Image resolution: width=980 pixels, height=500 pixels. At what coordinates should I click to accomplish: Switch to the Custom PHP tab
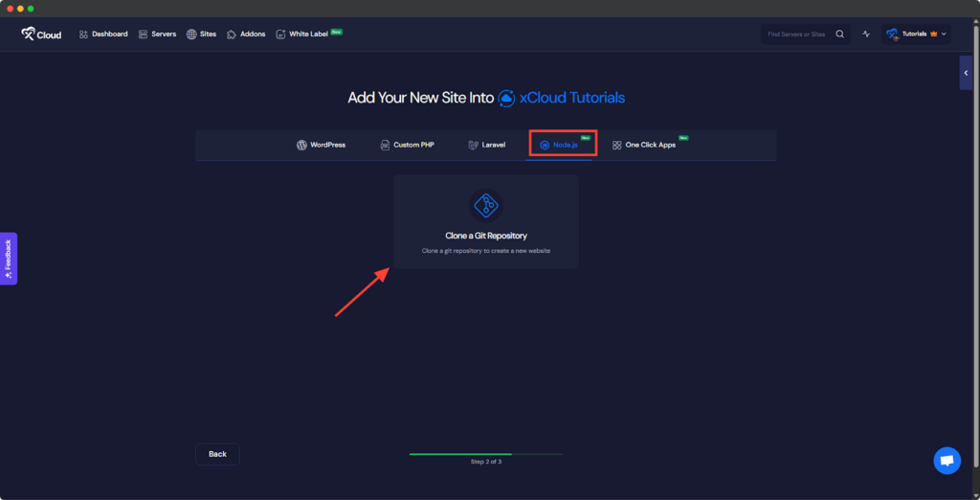[x=407, y=145]
